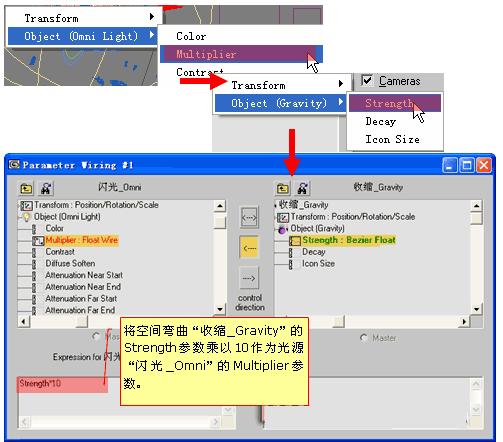503x442 pixels.
Task: Minimize the Parameter Wiring #1 window
Action: [x=449, y=165]
